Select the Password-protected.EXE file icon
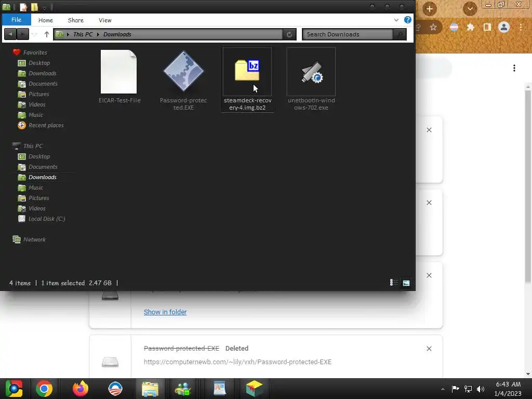Image resolution: width=532 pixels, height=399 pixels. tap(183, 71)
